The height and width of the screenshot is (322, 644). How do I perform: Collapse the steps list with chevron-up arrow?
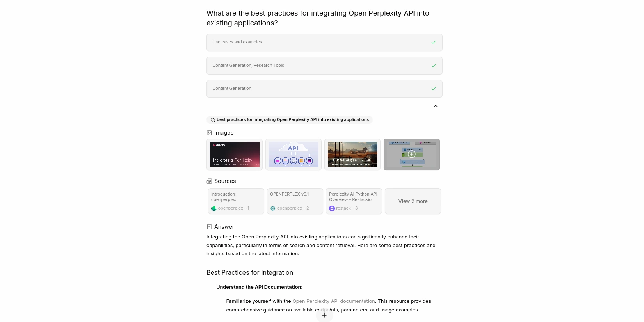pos(436,106)
